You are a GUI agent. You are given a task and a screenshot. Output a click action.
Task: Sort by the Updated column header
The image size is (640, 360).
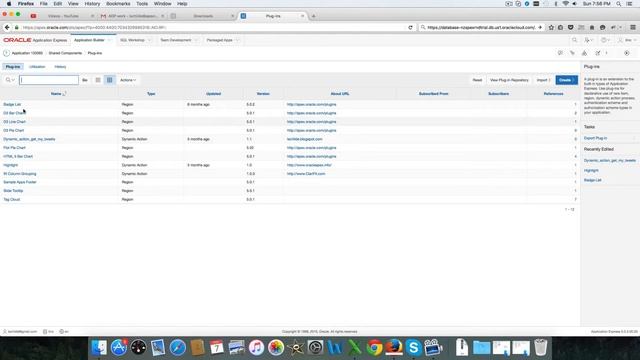point(213,94)
